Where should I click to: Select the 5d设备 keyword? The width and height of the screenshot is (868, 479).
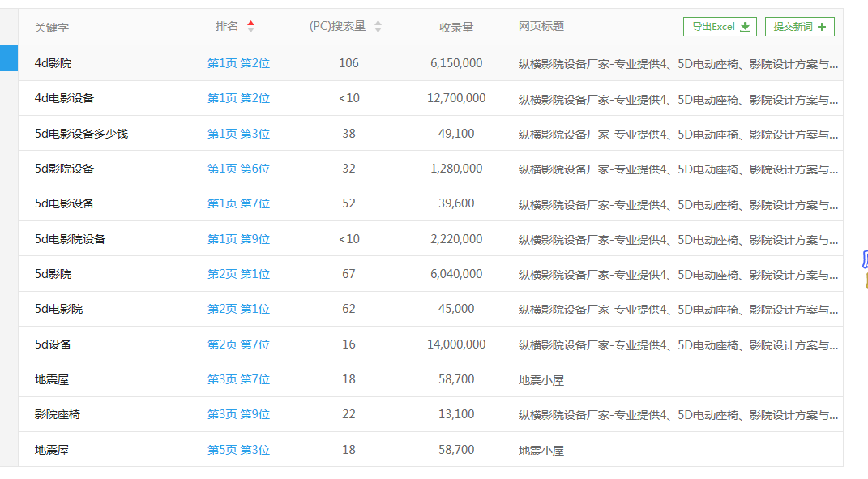point(53,344)
